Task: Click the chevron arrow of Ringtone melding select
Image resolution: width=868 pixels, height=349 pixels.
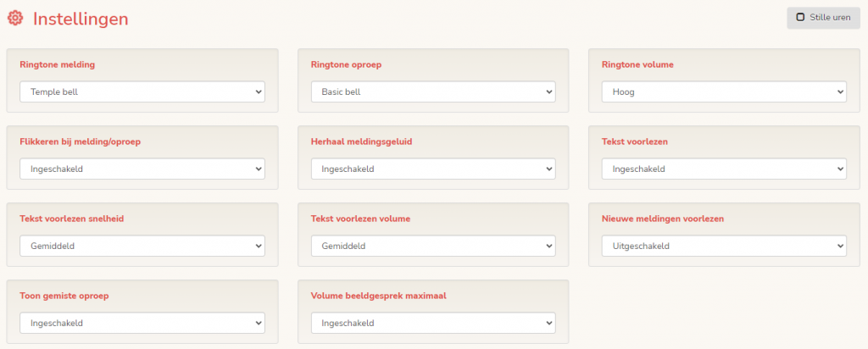Action: (258, 91)
